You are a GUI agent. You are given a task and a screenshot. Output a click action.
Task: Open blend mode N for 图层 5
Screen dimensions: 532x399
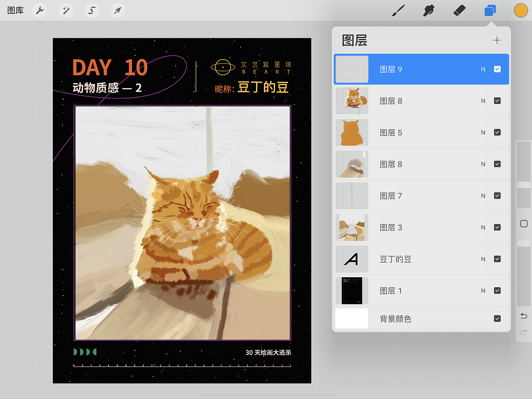tap(483, 133)
